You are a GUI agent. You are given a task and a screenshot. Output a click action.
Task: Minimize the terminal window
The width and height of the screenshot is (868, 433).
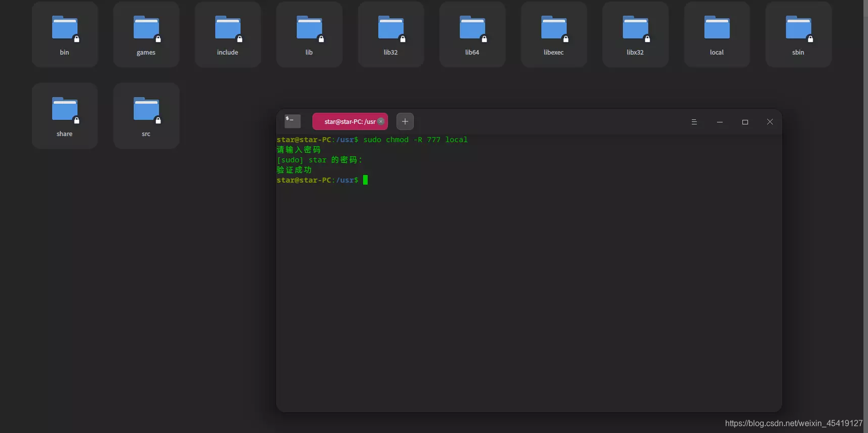click(x=720, y=122)
